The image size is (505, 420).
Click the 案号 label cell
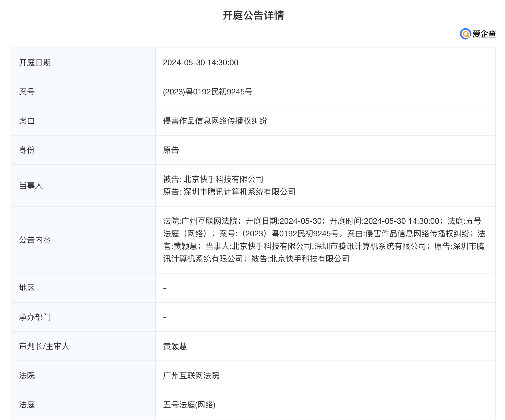point(83,92)
